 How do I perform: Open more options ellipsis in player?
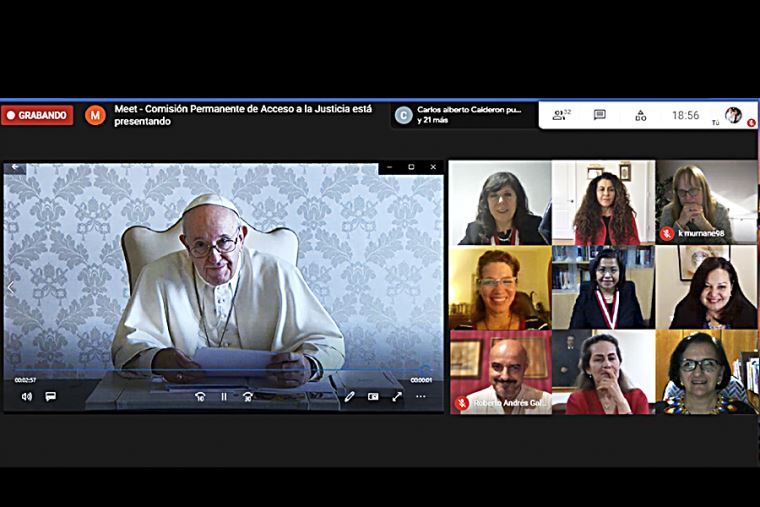point(421,397)
